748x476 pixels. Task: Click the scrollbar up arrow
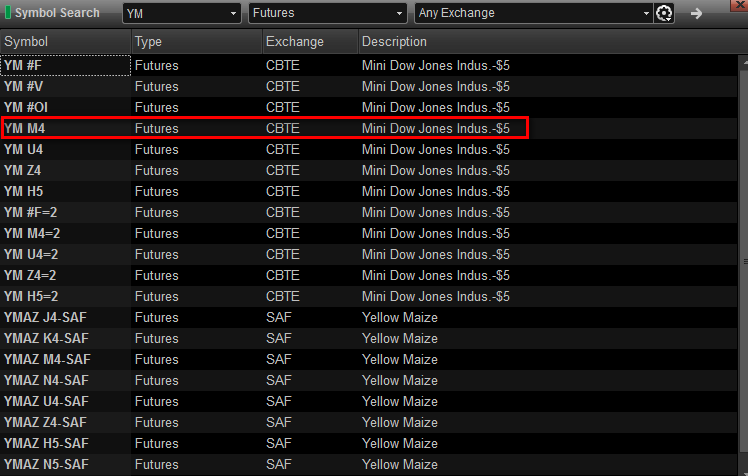(744, 62)
